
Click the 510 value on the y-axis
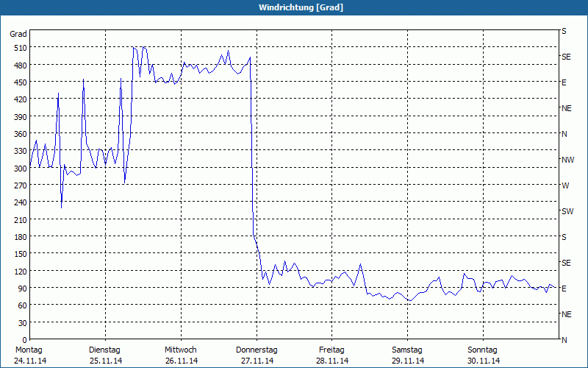[x=19, y=48]
